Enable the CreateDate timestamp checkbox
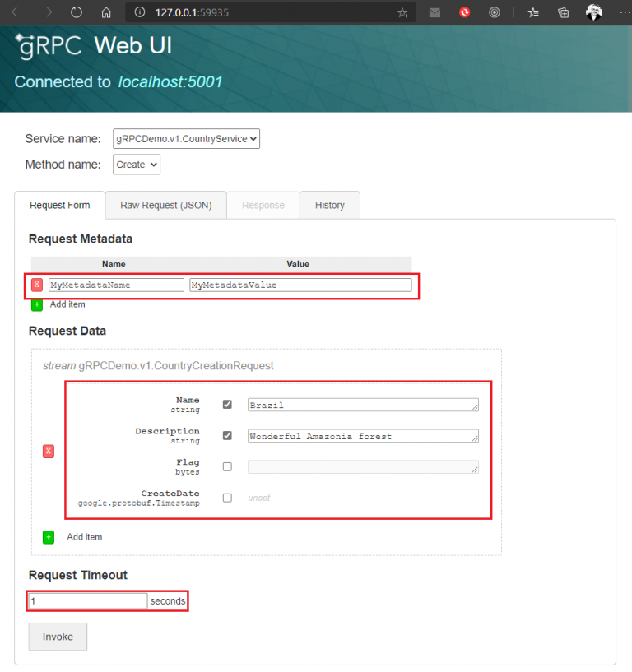The image size is (632, 672). 227,498
